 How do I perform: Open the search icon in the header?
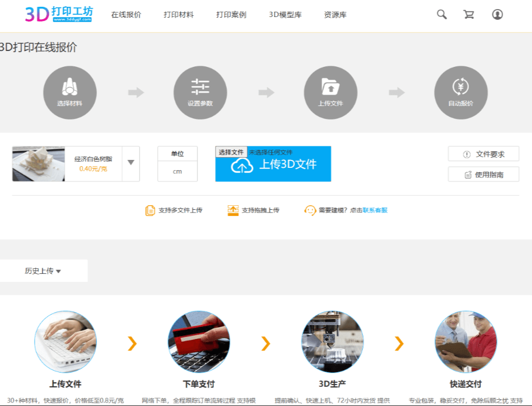point(441,14)
